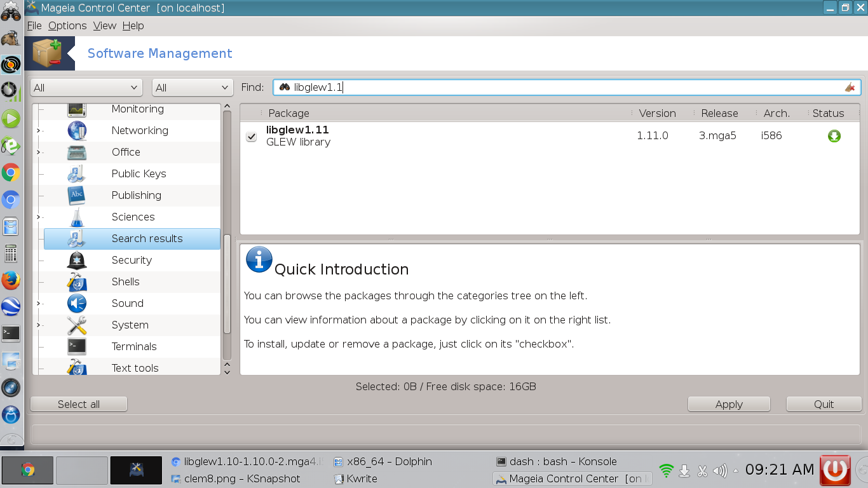Click the category tree scrollbar thumb
Image resolution: width=868 pixels, height=488 pixels.
click(x=227, y=285)
